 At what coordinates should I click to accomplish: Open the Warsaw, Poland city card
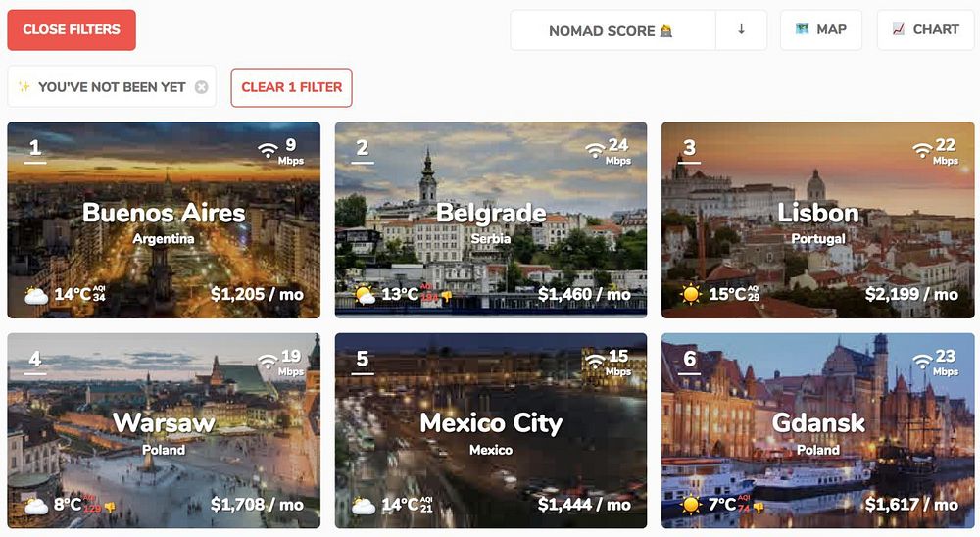(164, 431)
